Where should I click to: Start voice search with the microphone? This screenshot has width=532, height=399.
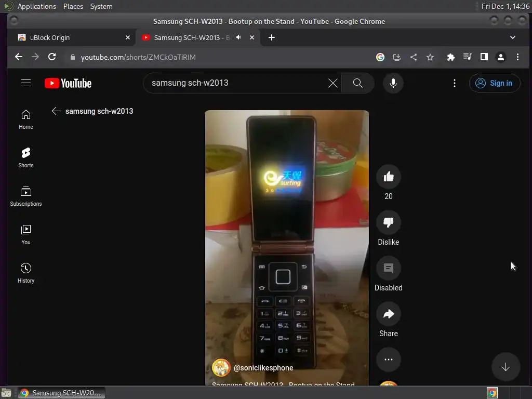(x=393, y=83)
